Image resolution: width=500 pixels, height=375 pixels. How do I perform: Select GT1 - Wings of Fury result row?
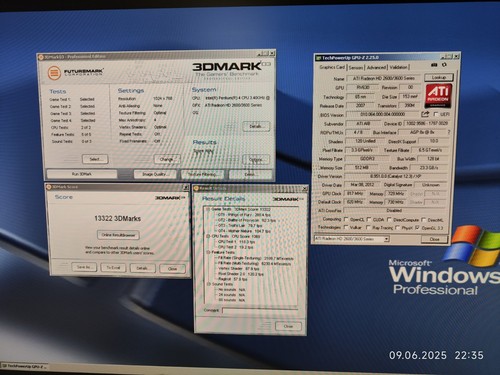(x=244, y=215)
